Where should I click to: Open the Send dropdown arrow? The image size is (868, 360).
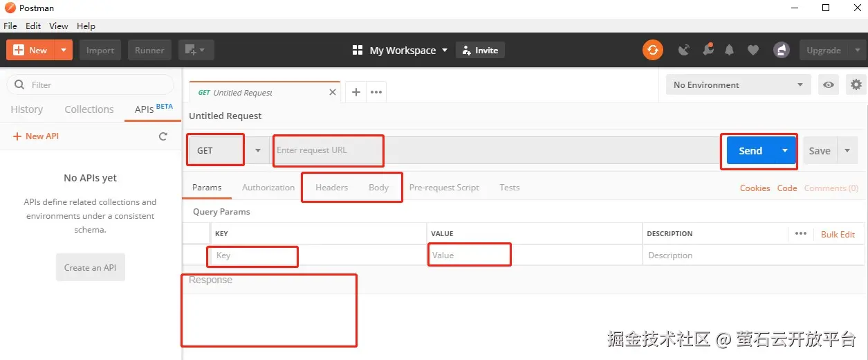tap(785, 150)
